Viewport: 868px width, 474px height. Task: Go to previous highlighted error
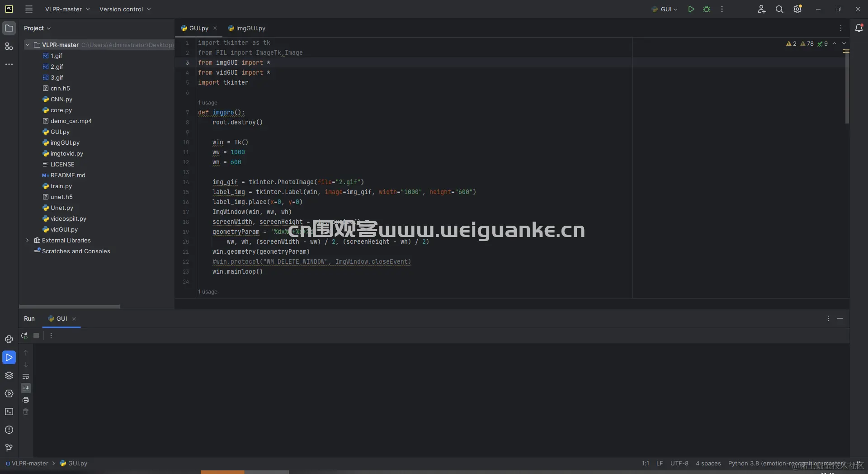click(x=835, y=44)
